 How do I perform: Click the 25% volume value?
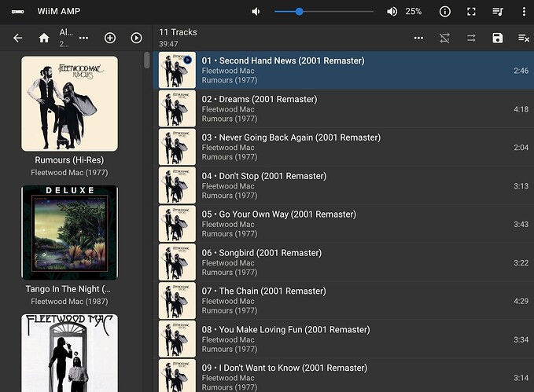tap(414, 12)
